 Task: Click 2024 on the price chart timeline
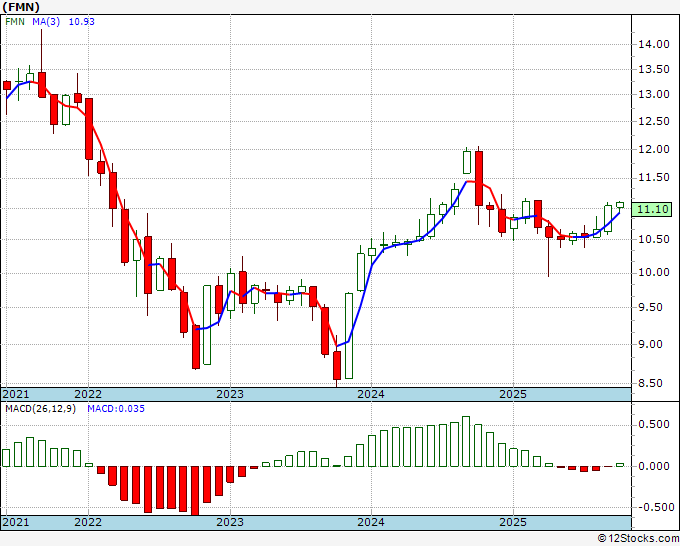(371, 394)
